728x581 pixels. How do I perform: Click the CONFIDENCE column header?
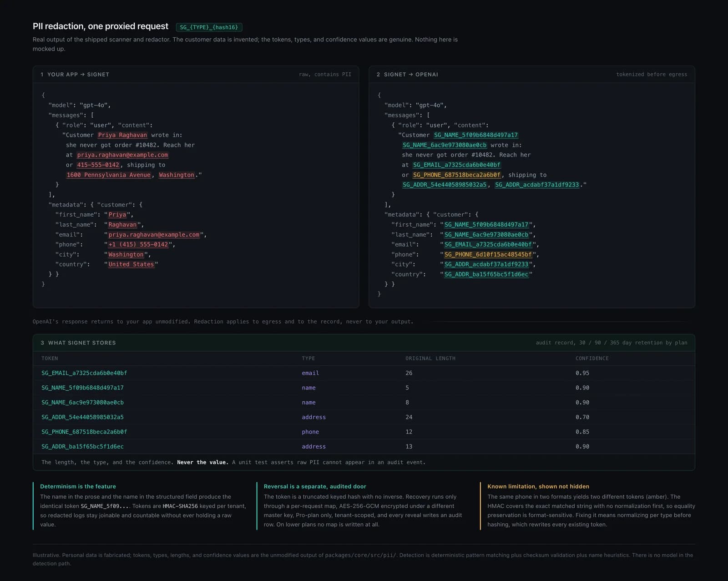(592, 359)
